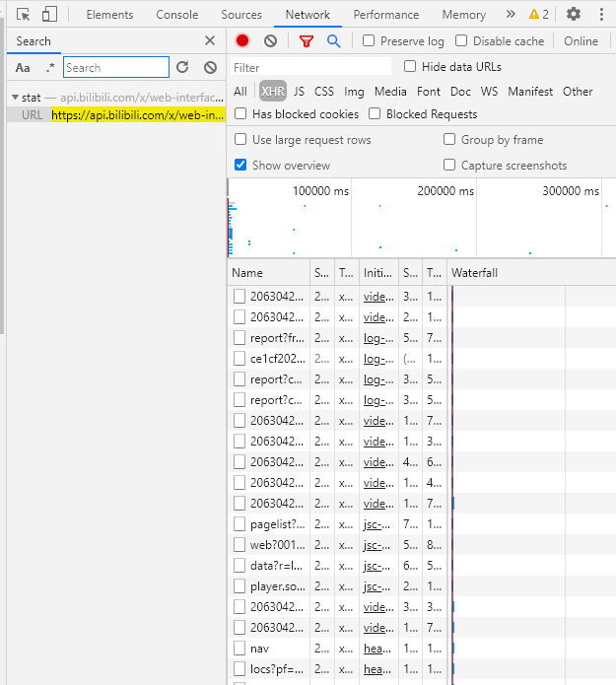Focus the Search input field
This screenshot has width=616, height=685.
point(116,67)
